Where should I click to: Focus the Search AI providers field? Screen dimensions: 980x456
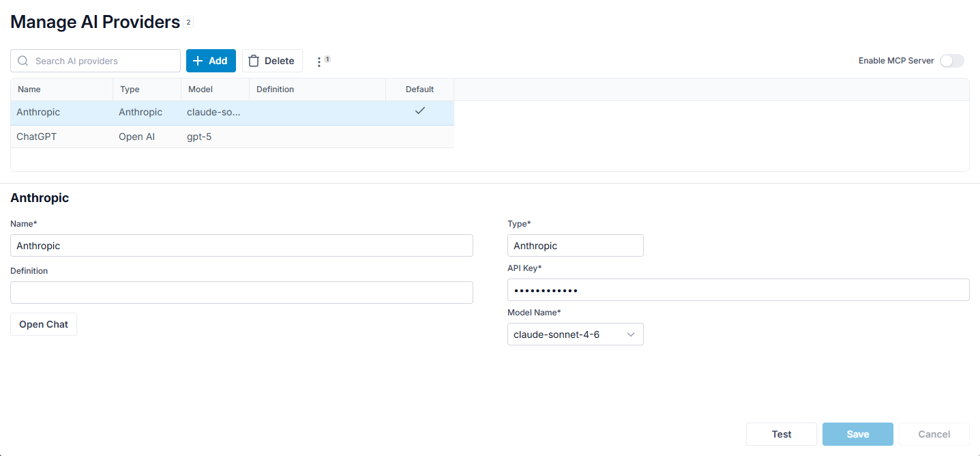[x=95, y=61]
